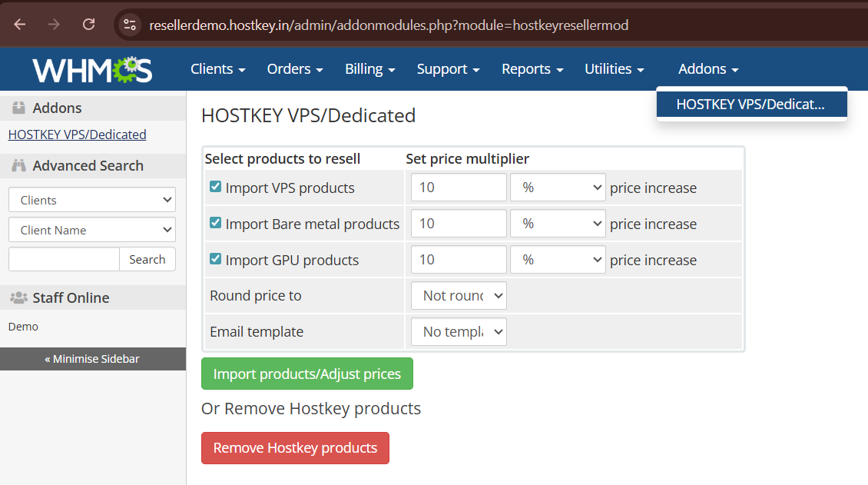This screenshot has width=868, height=485.
Task: Click the Remove Hostkey products button
Action: point(295,448)
